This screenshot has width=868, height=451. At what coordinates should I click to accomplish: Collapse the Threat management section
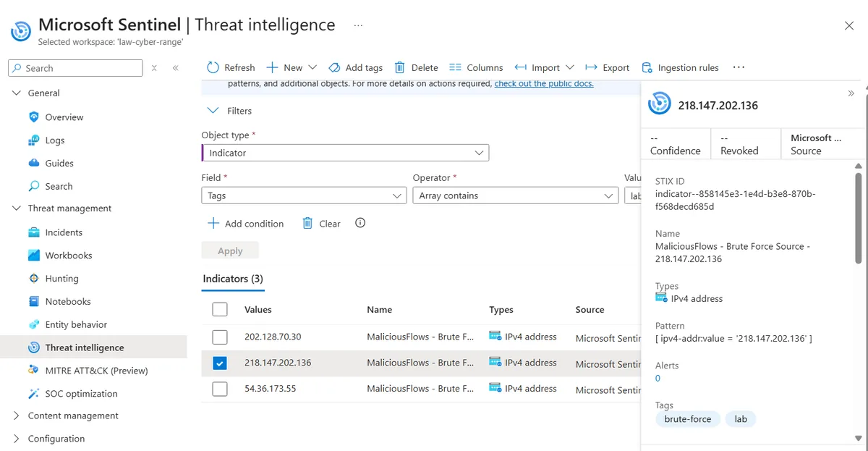coord(17,208)
